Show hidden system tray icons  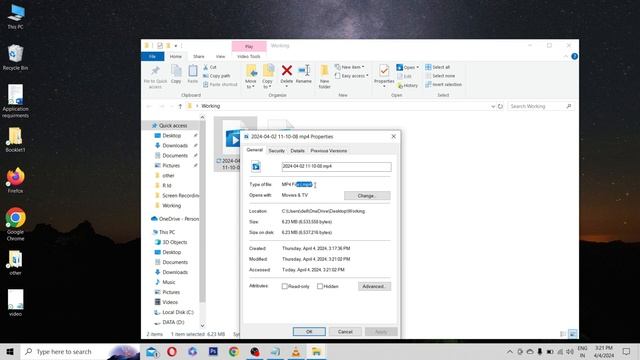(510, 351)
